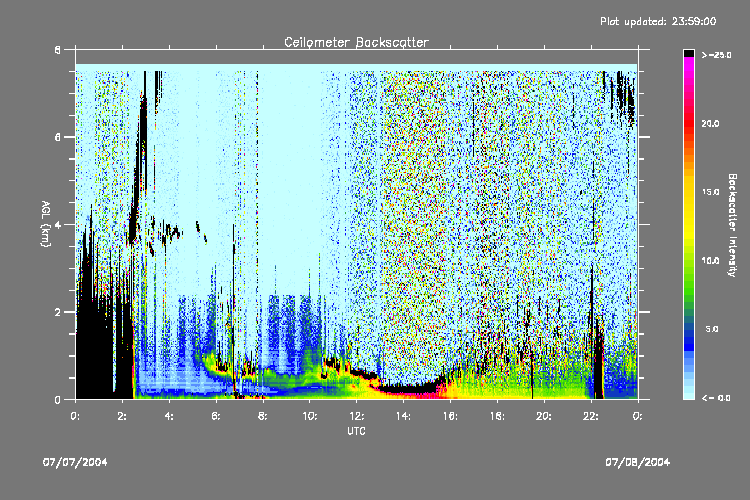750x500 pixels.
Task: Click the 'Backscatter Intensity' colorbar label
Action: coord(732,225)
